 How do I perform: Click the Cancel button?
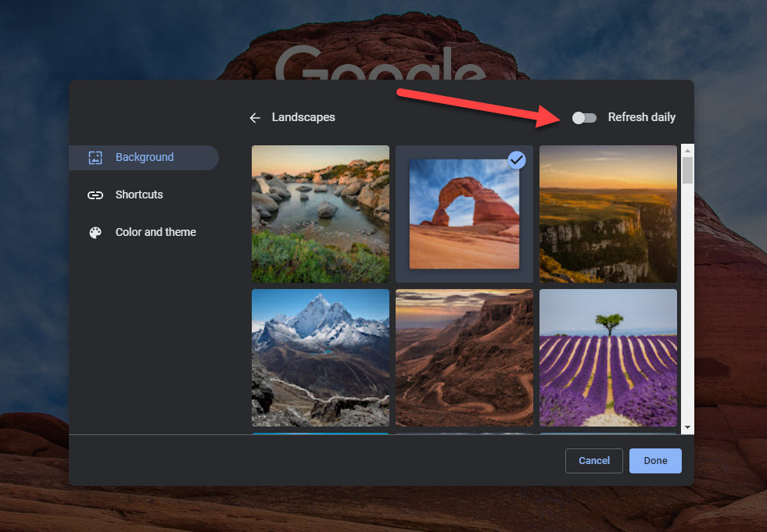click(593, 461)
